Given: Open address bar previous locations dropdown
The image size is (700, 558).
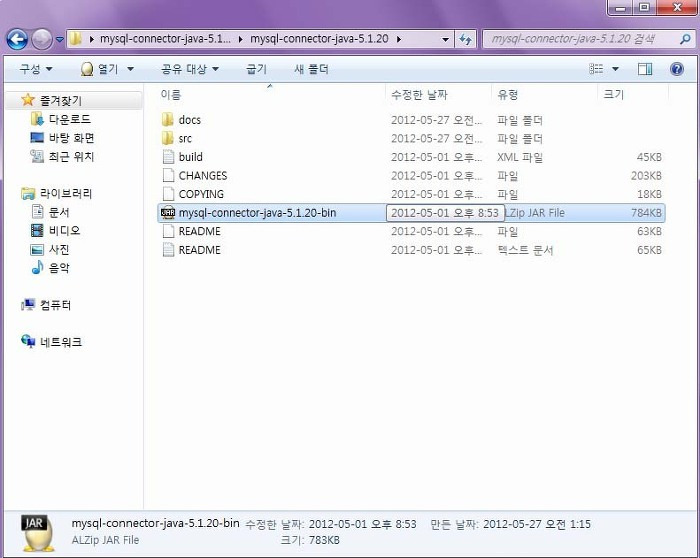Looking at the screenshot, I should 445,39.
